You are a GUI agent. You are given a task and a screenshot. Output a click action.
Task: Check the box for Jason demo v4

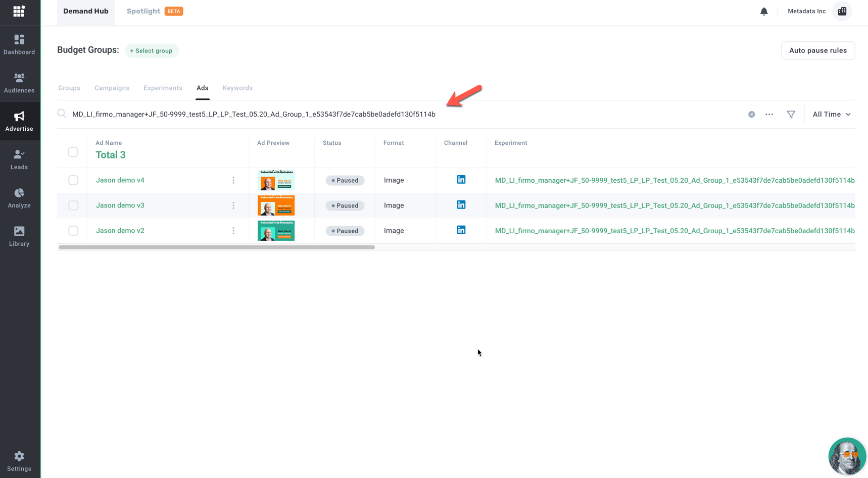[x=73, y=180]
